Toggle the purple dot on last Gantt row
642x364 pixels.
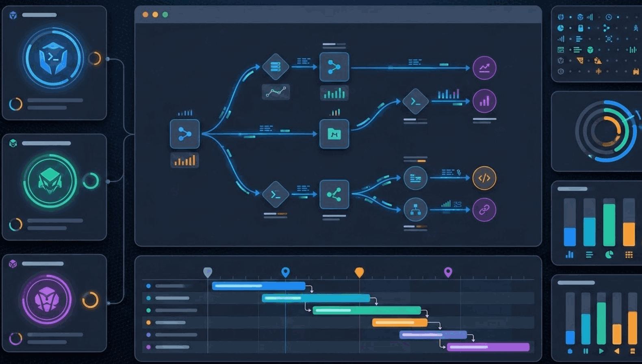pos(149,347)
